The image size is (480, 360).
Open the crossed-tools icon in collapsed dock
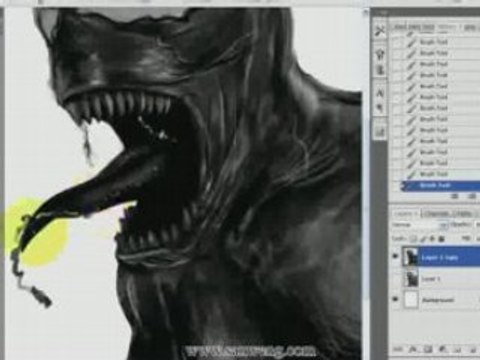click(379, 31)
